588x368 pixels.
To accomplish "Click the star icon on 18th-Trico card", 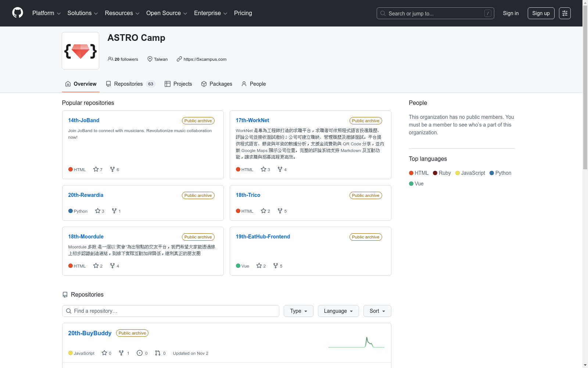I will point(263,211).
